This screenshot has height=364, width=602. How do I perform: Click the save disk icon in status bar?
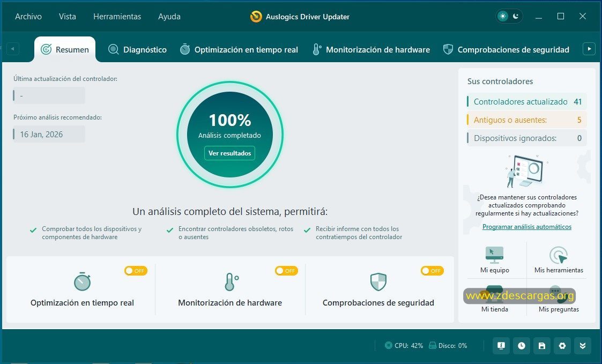pyautogui.click(x=542, y=346)
